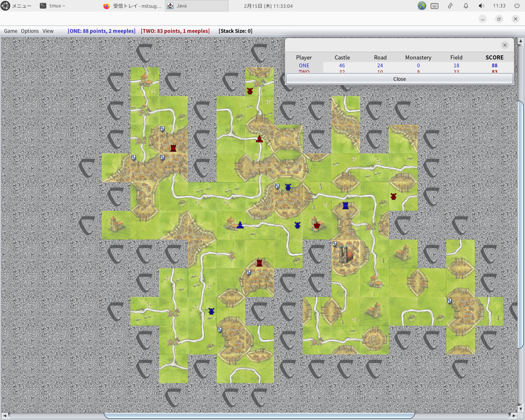Click the Castle column header
Viewport: 525px width, 420px height.
(x=342, y=57)
